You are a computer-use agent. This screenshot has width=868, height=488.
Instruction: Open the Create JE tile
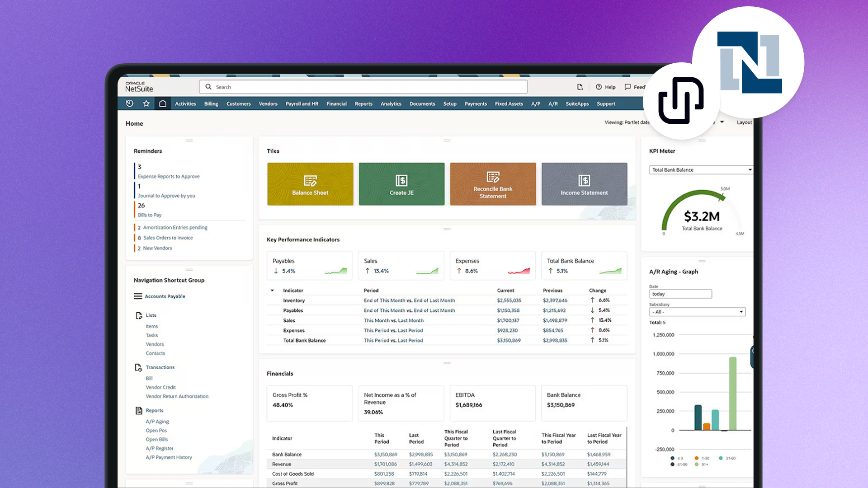point(401,184)
